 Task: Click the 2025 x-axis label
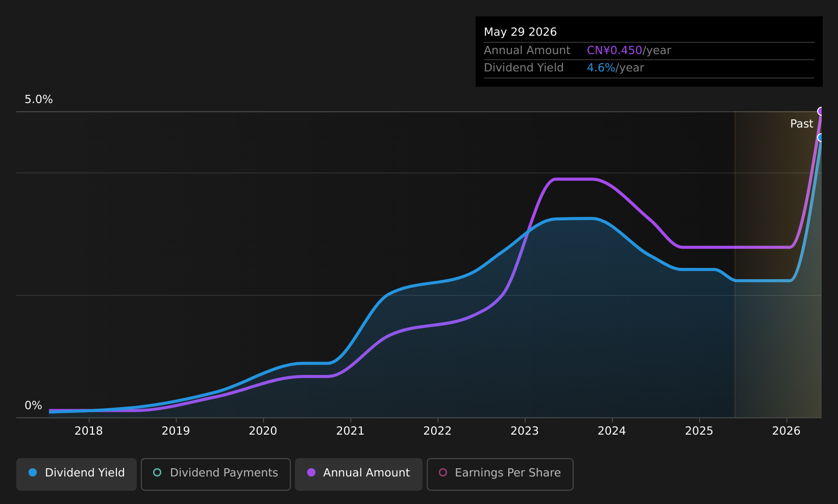pos(699,431)
